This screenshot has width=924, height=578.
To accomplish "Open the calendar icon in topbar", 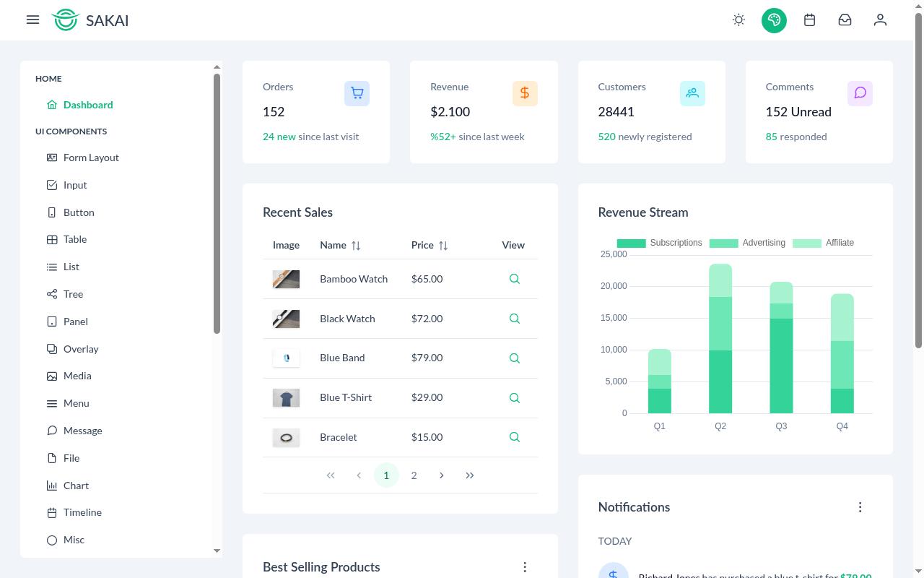I will (809, 20).
